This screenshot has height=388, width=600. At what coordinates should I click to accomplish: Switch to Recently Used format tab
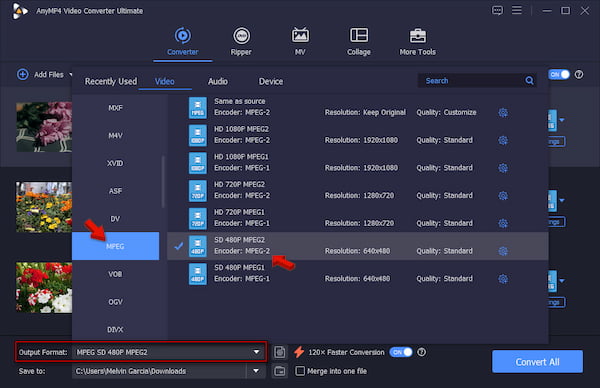tap(111, 82)
